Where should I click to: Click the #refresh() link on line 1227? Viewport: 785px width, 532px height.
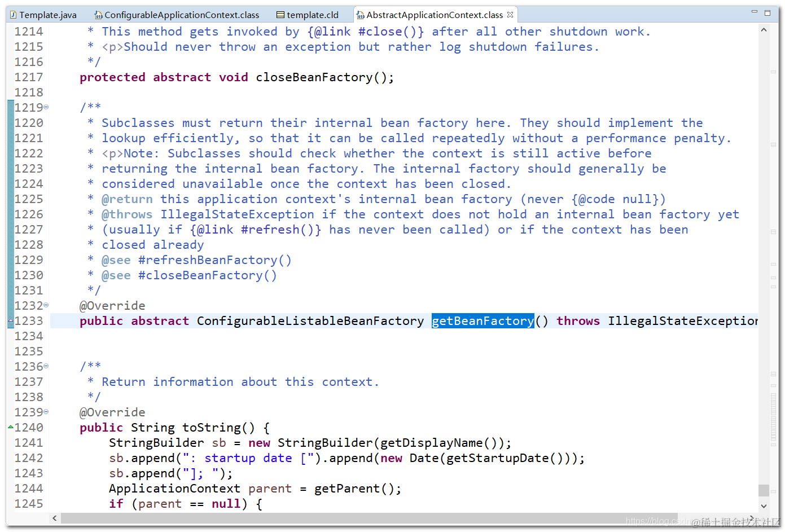(x=277, y=230)
